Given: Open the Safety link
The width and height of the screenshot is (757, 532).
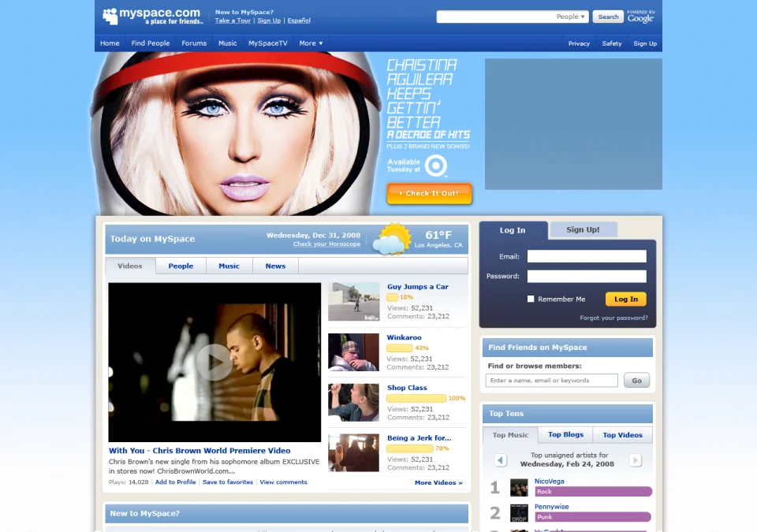Looking at the screenshot, I should pos(612,43).
